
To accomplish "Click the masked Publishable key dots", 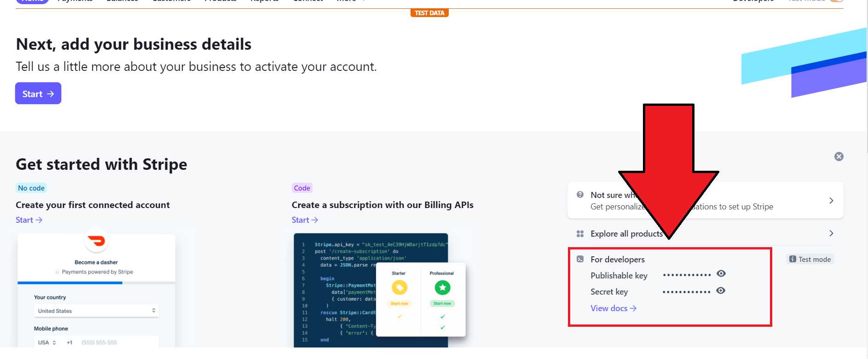I will point(687,275).
